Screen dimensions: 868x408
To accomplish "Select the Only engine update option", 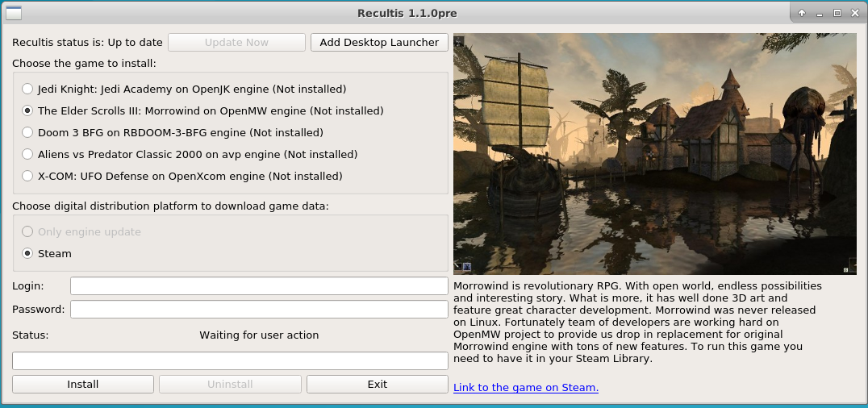I will click(x=81, y=232).
